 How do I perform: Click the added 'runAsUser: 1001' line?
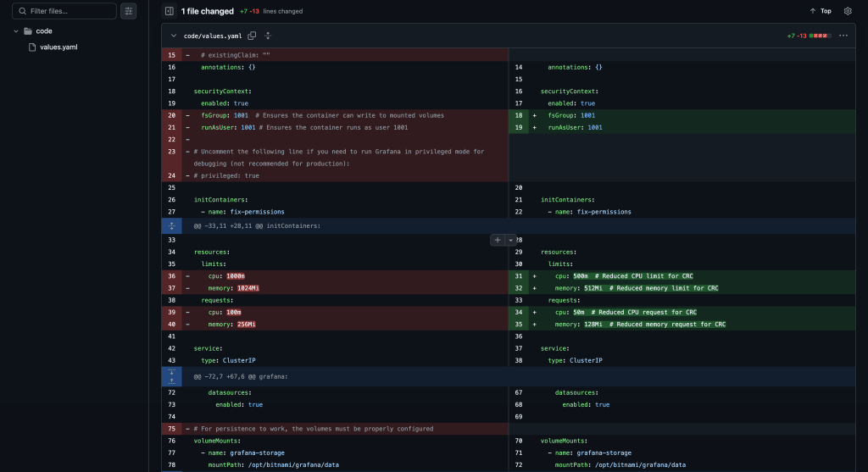click(576, 128)
